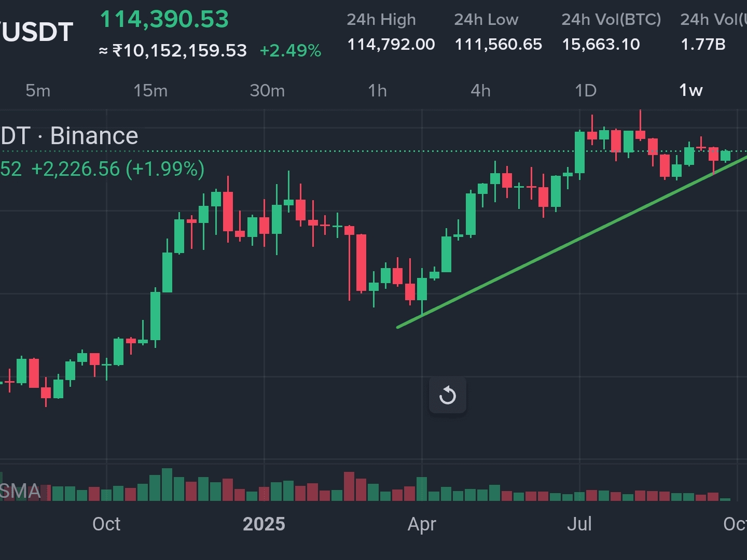The width and height of the screenshot is (747, 560).
Task: Switch to the 1D timeframe
Action: click(x=586, y=91)
